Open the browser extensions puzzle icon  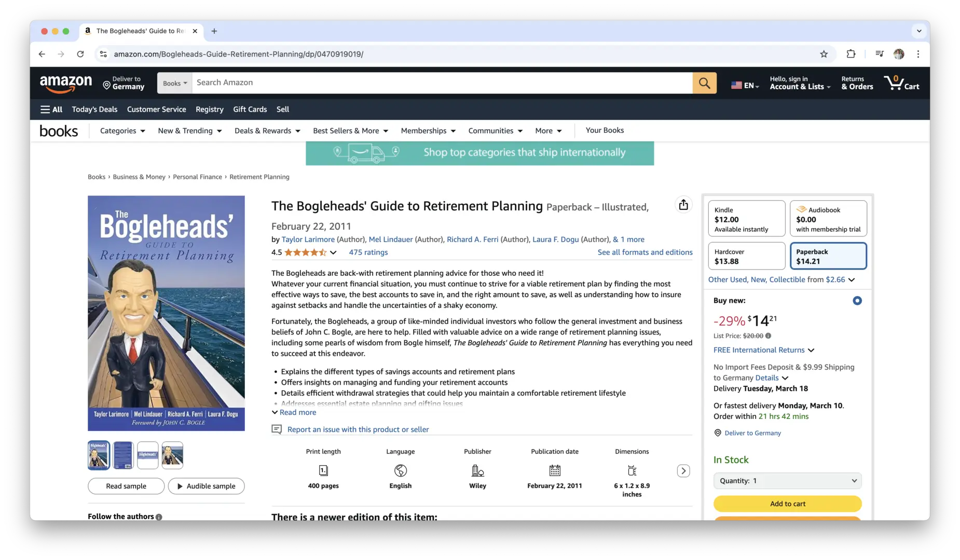click(851, 54)
